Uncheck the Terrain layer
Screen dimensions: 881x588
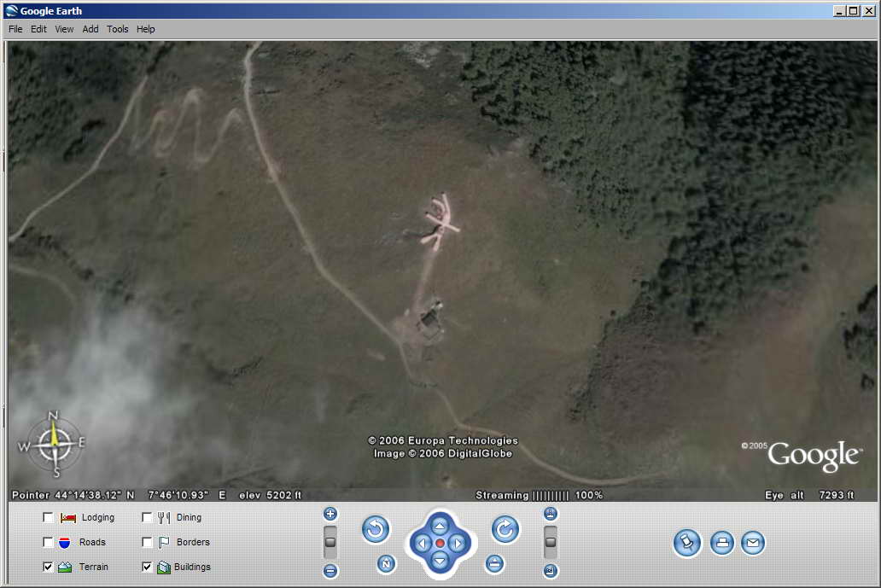click(x=49, y=567)
